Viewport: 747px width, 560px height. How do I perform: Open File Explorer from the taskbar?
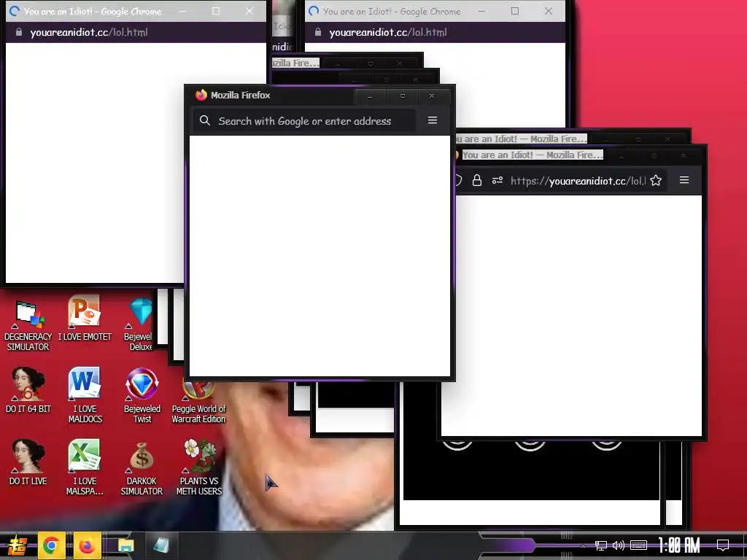[125, 545]
